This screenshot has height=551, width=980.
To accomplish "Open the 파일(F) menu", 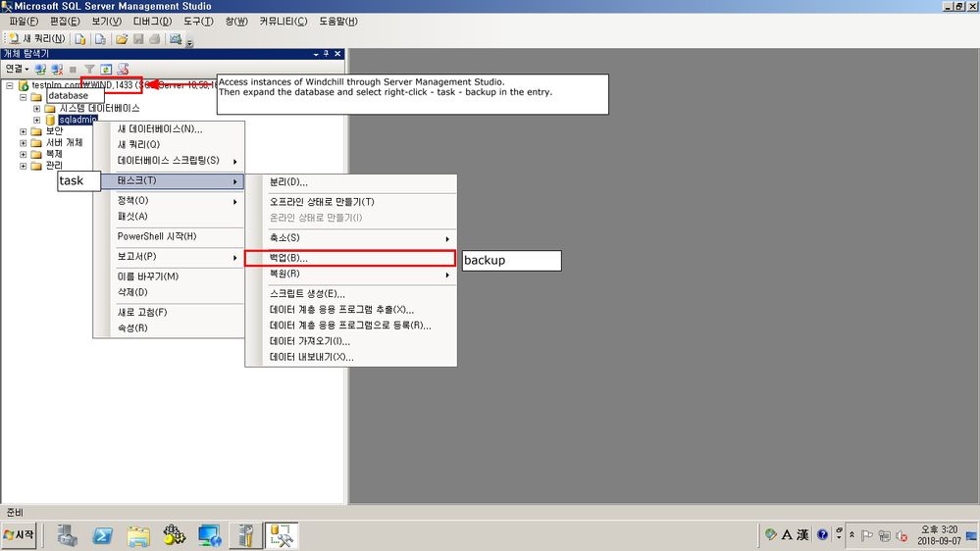I will pyautogui.click(x=24, y=22).
